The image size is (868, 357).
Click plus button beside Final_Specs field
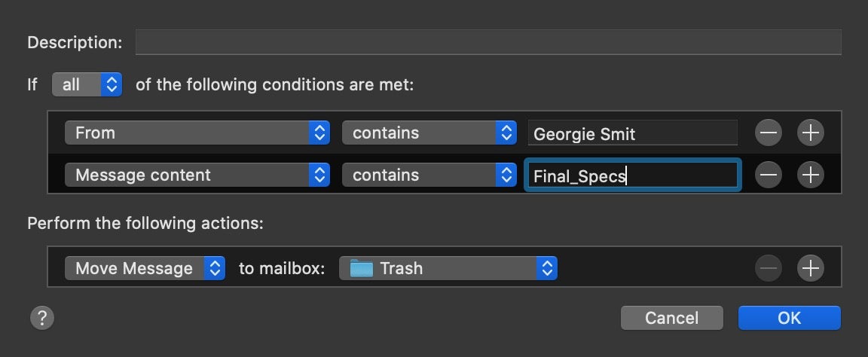tap(811, 175)
